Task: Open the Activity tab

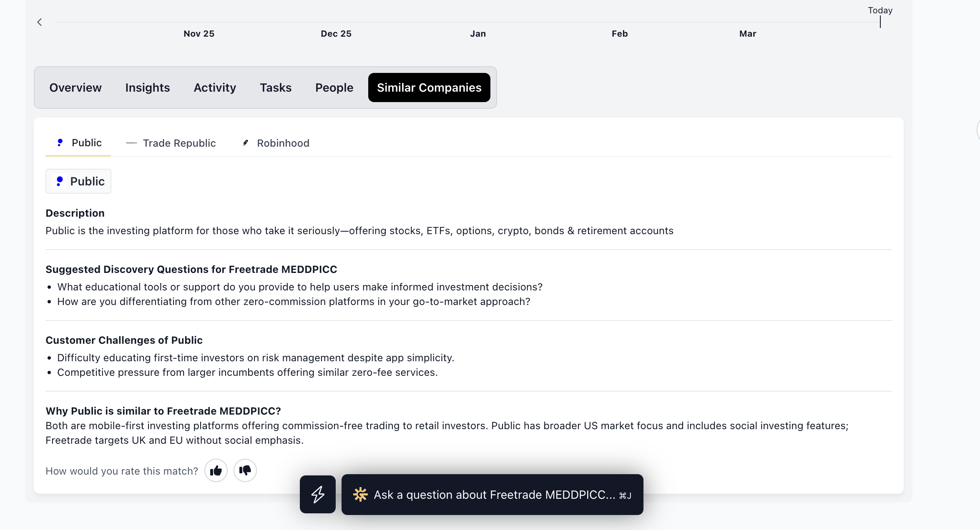Action: pos(215,87)
